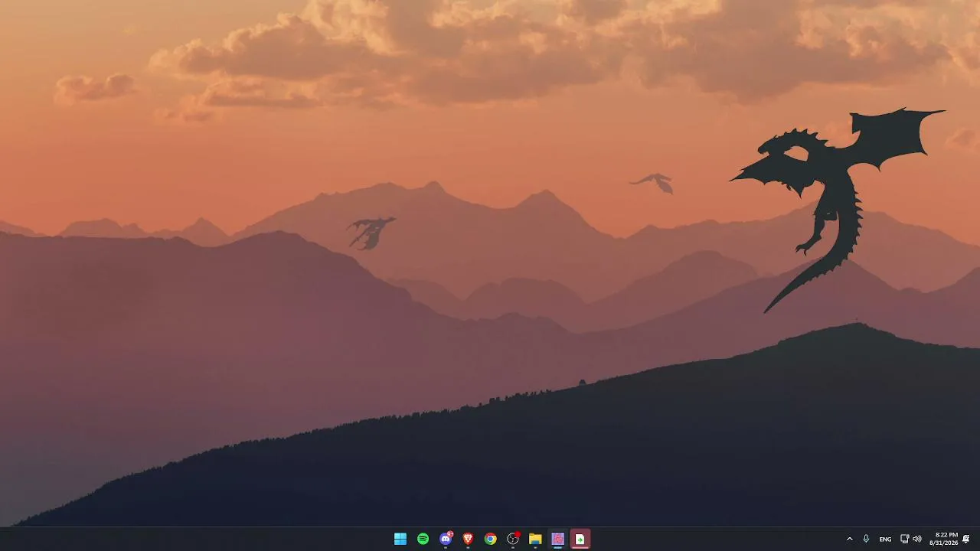Launch Google Chrome from the taskbar

coord(491,539)
